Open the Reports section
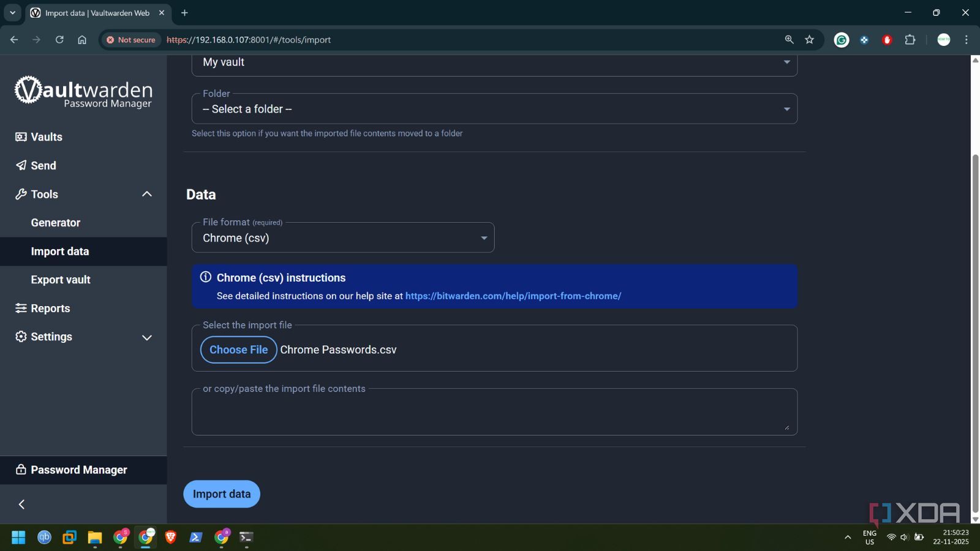 tap(43, 309)
